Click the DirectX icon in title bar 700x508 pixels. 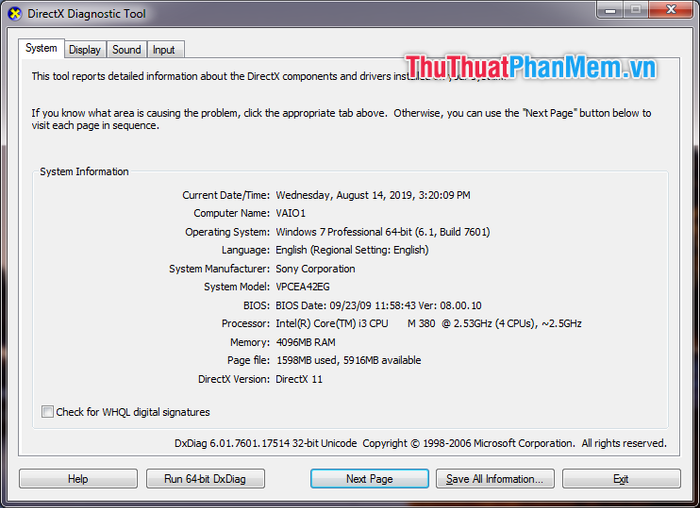(x=15, y=14)
